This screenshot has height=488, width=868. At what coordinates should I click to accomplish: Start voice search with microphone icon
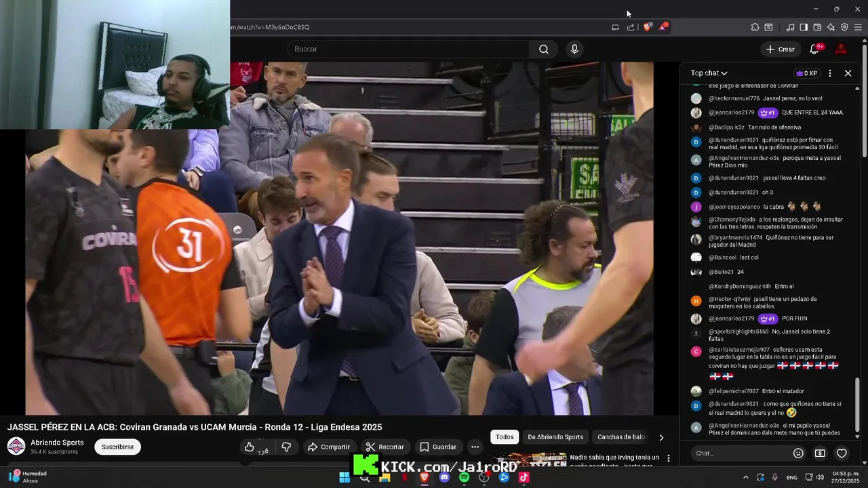(574, 49)
